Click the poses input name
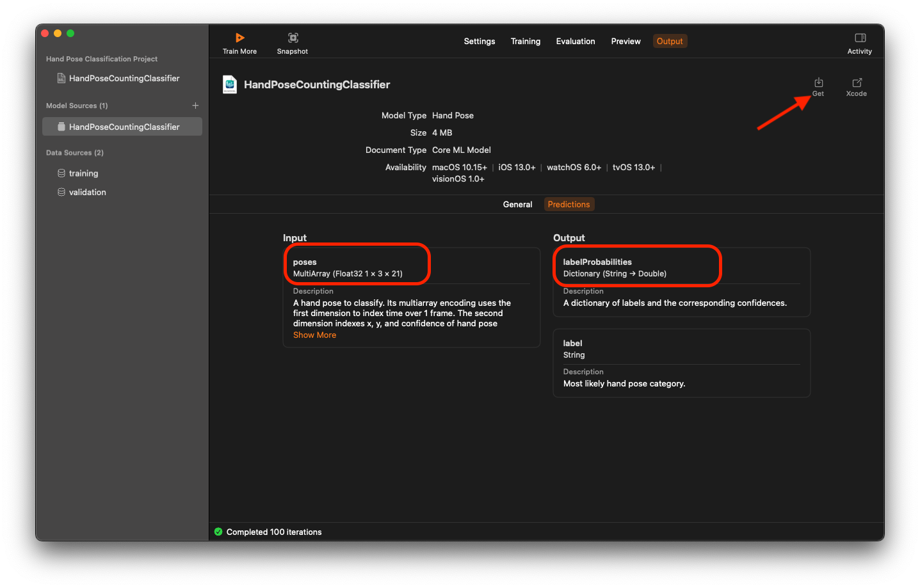Screen dimensions: 920x588 305,262
